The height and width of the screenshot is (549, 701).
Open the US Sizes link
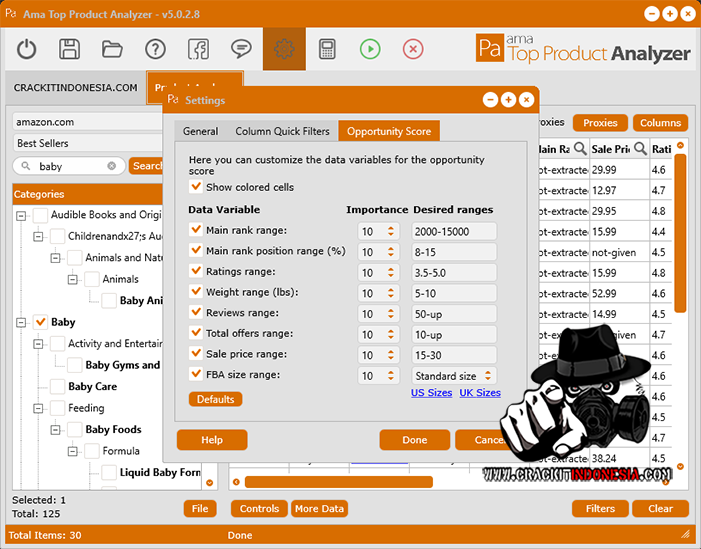(x=431, y=393)
